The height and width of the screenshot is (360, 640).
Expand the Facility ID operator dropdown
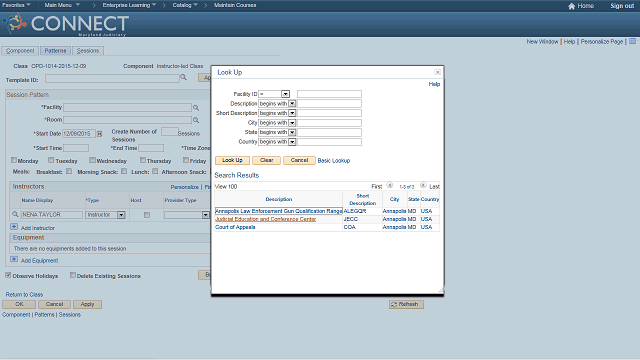click(x=285, y=94)
